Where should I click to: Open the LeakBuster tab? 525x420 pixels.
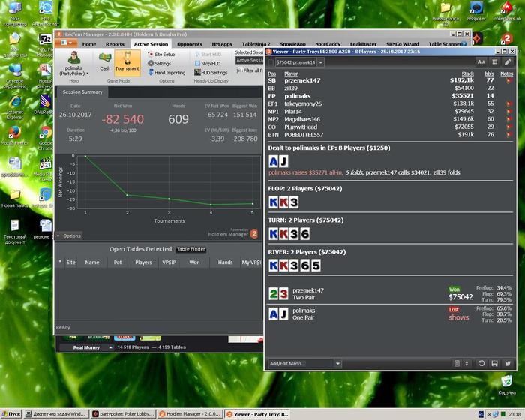coord(363,44)
